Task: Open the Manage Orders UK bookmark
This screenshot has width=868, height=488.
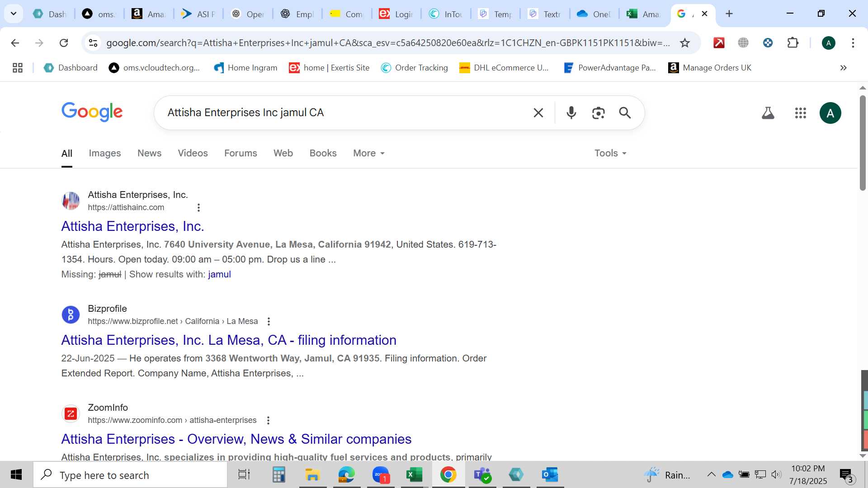Action: click(x=710, y=68)
